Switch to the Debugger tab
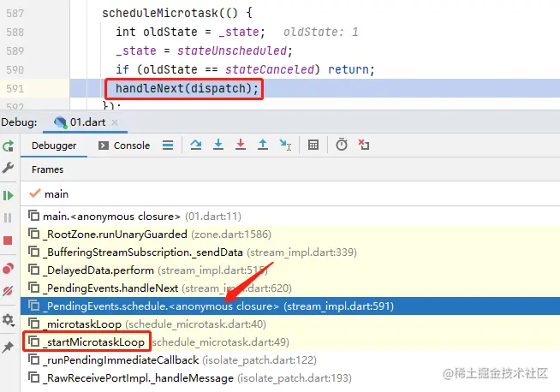The image size is (560, 392). point(54,146)
